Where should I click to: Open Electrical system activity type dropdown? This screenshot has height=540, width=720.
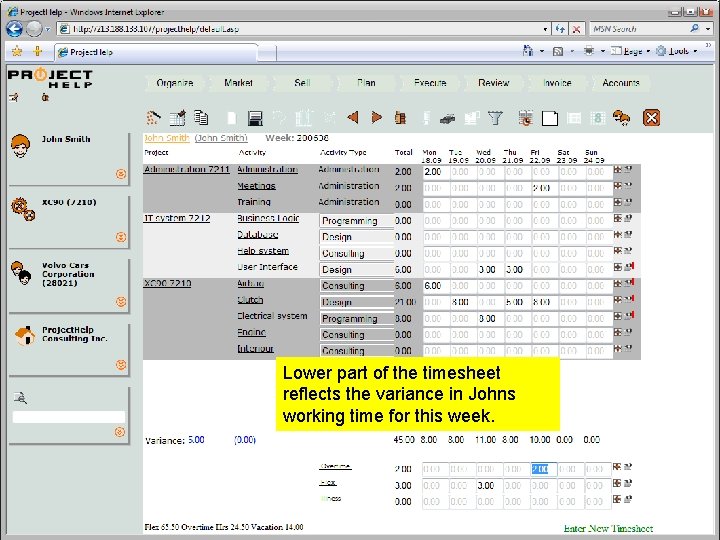click(x=356, y=319)
